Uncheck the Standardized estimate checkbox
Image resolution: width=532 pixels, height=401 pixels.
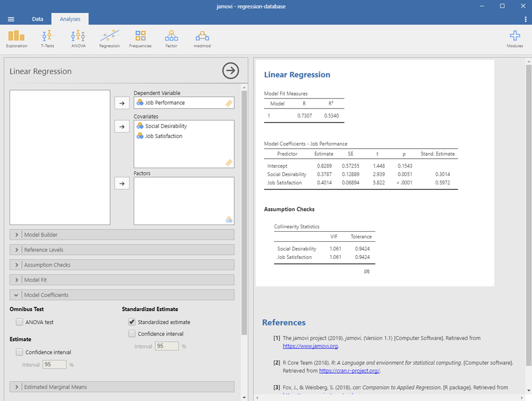pyautogui.click(x=132, y=322)
